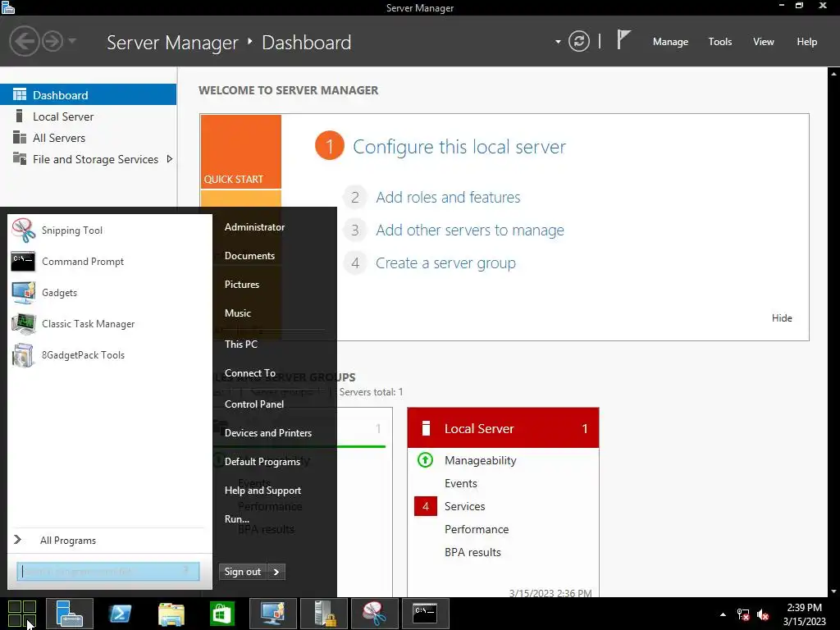This screenshot has height=630, width=840.
Task: Click Connect To in Start menu
Action: point(250,373)
